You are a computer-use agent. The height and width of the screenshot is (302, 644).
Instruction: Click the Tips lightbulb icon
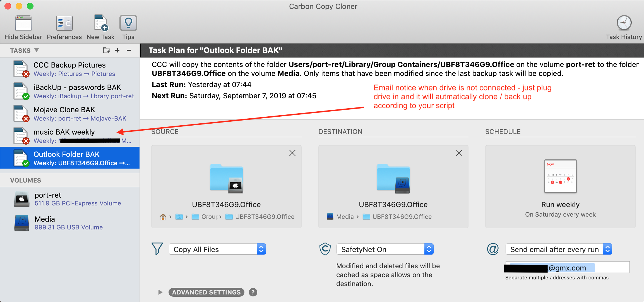point(128,23)
